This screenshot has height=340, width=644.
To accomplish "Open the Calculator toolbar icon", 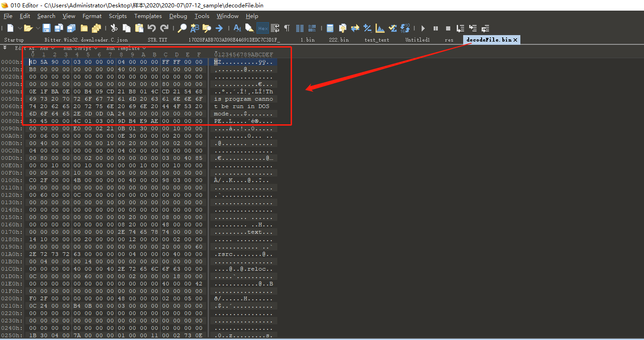I will [x=330, y=28].
